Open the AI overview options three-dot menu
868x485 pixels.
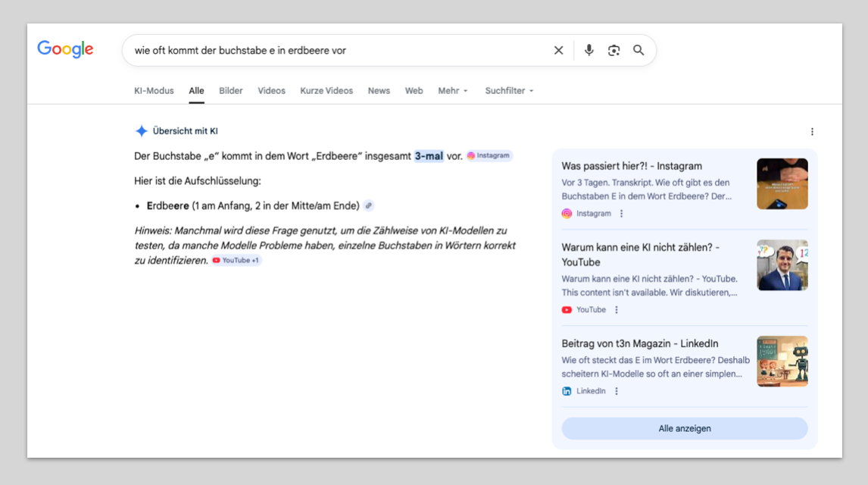coord(812,130)
